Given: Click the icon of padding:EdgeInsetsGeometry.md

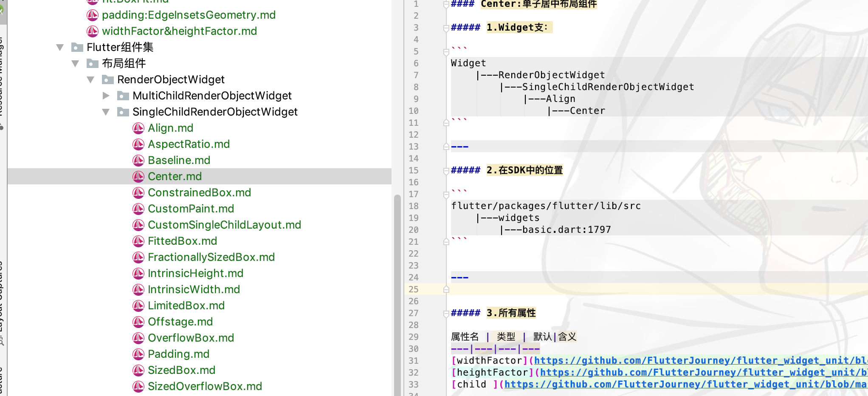Looking at the screenshot, I should (x=93, y=15).
